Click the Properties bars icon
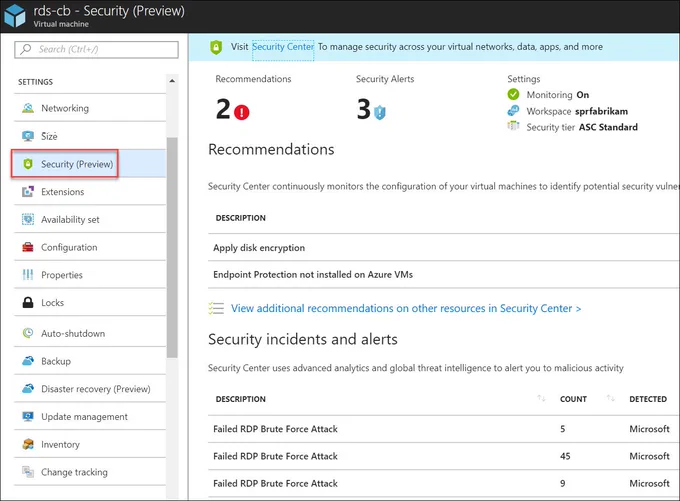The width and height of the screenshot is (680, 501). pos(28,275)
